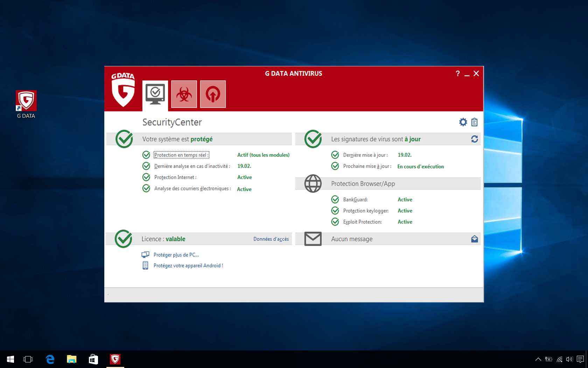Open the G DATA desktop shortcut
588x368 pixels.
26,104
